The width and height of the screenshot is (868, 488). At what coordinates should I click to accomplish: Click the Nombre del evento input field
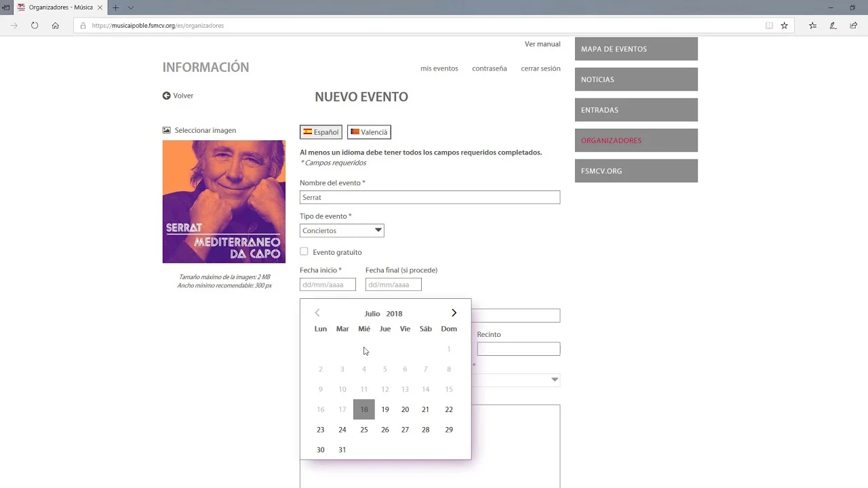pos(430,197)
